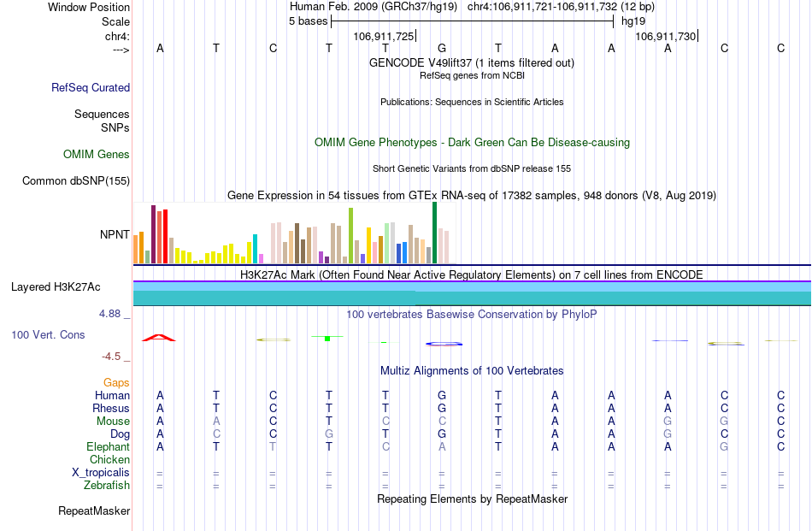The height and width of the screenshot is (531, 812).
Task: Click the Sequences track label
Action: click(x=102, y=114)
